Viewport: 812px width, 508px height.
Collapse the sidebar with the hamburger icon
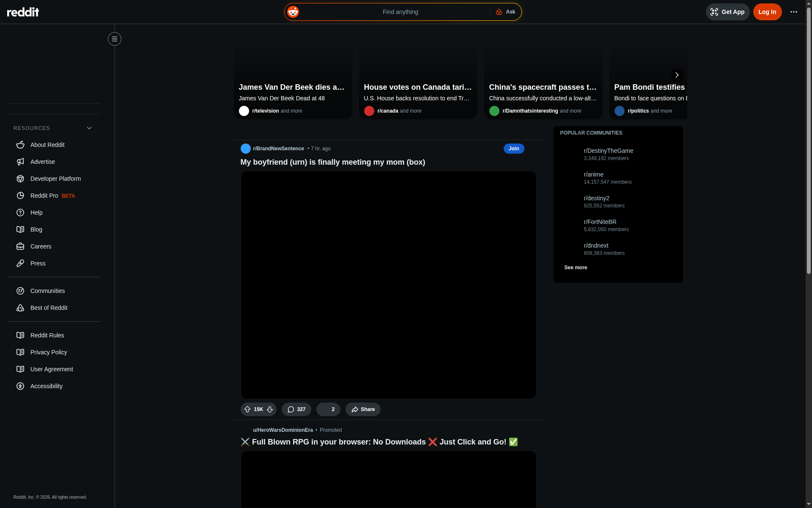(114, 39)
